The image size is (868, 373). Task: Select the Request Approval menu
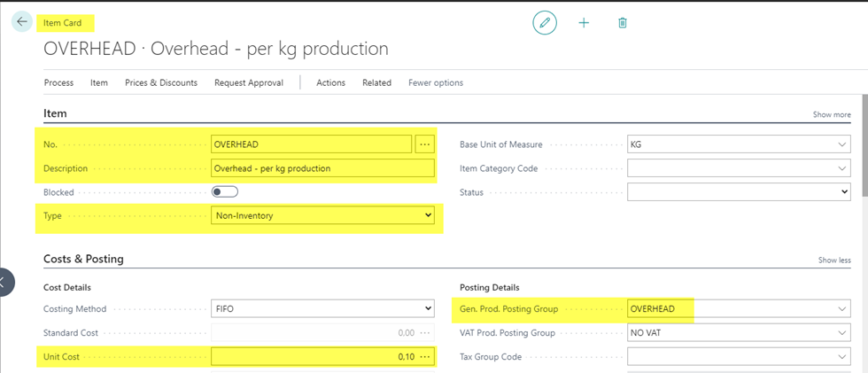248,82
